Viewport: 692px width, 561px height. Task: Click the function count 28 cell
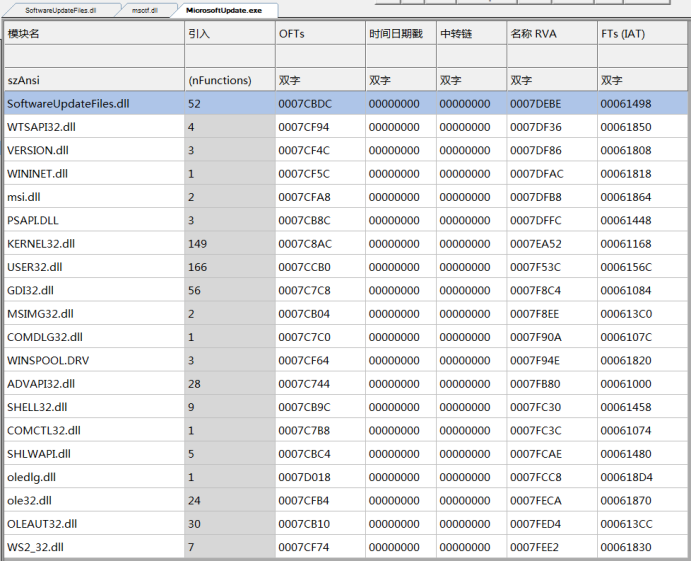pos(230,384)
